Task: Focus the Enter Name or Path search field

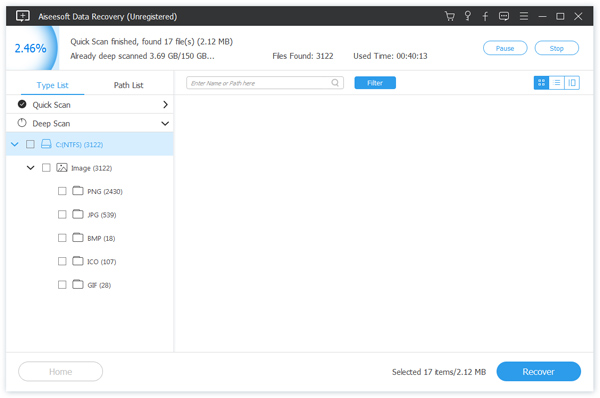Action: point(265,83)
